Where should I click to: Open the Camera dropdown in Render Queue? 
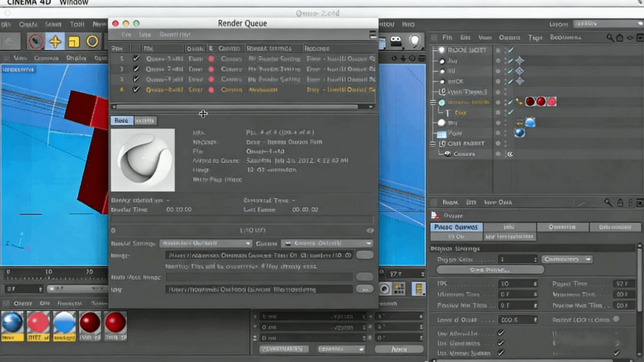[328, 243]
